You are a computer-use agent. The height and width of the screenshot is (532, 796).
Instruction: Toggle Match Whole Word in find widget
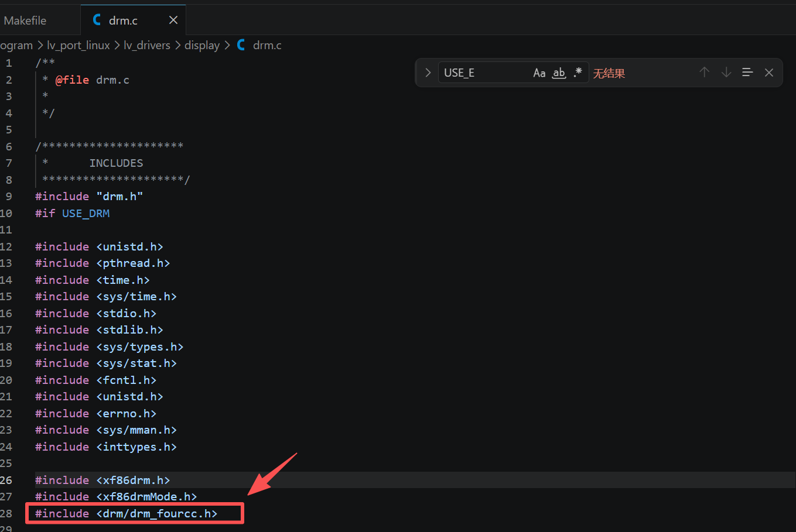tap(559, 73)
